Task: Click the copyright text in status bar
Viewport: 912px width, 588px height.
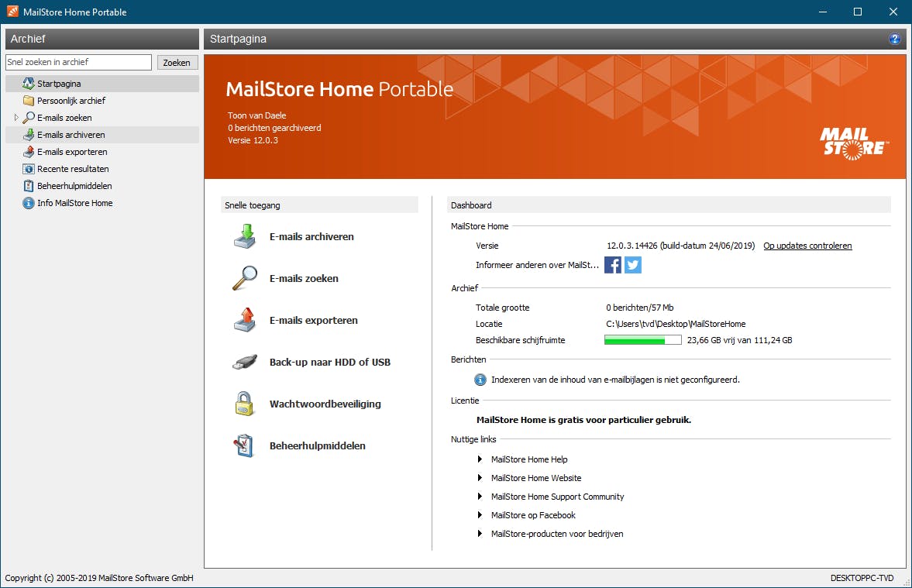Action: pos(99,578)
